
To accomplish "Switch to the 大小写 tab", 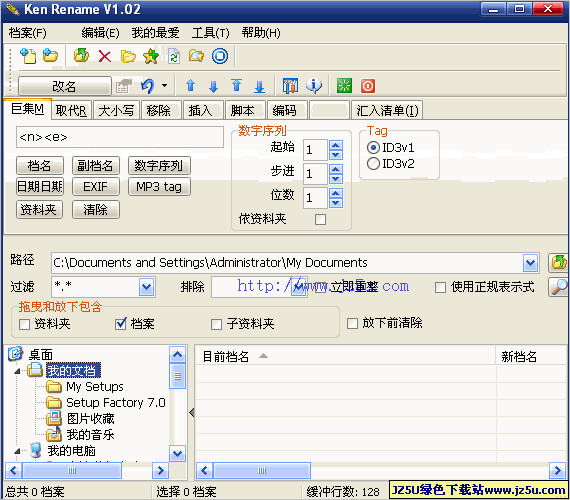I will [x=116, y=111].
